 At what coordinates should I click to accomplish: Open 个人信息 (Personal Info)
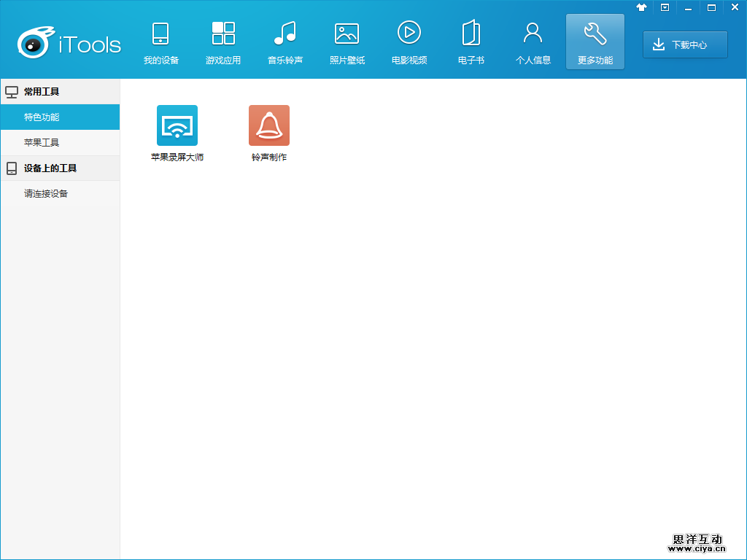(533, 42)
